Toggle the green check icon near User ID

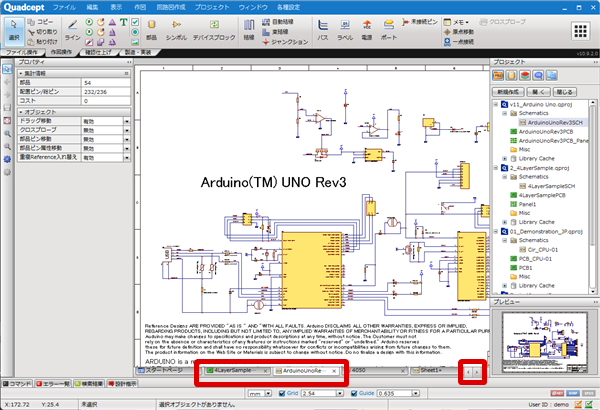pyautogui.click(x=589, y=404)
